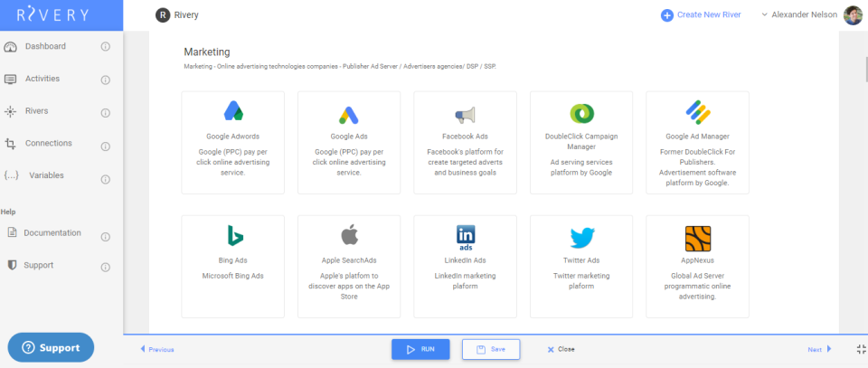Image resolution: width=868 pixels, height=368 pixels.
Task: Click the Support shield icon in sidebar
Action: 12,265
